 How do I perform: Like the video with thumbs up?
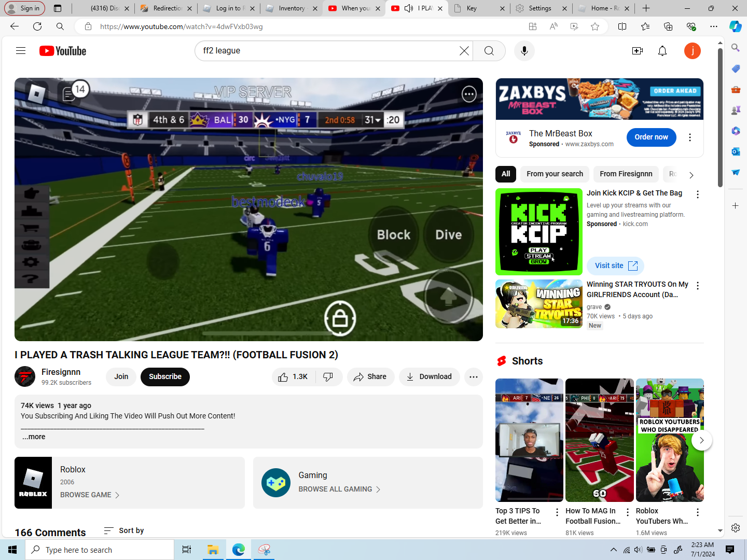click(294, 377)
